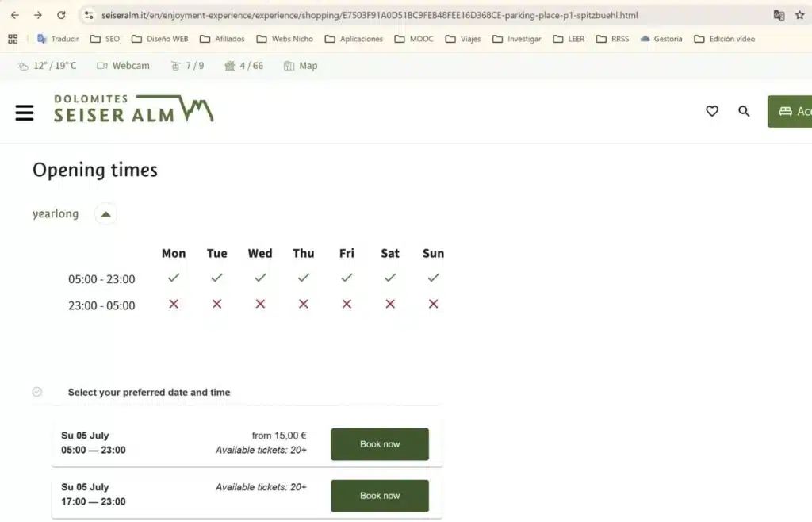Open the site search magnifier
Viewport: 812px width, 522px height.
click(x=744, y=111)
